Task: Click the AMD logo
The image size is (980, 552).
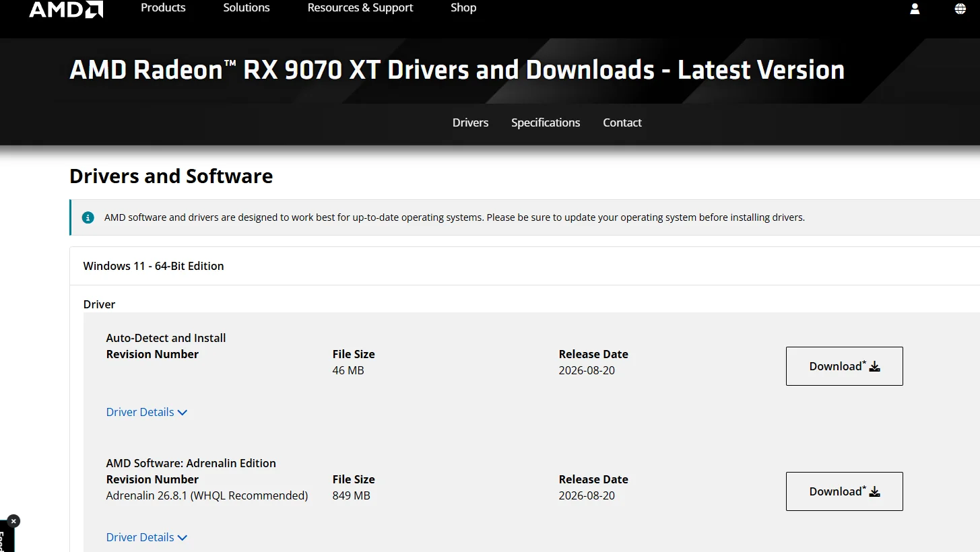Action: [x=66, y=9]
